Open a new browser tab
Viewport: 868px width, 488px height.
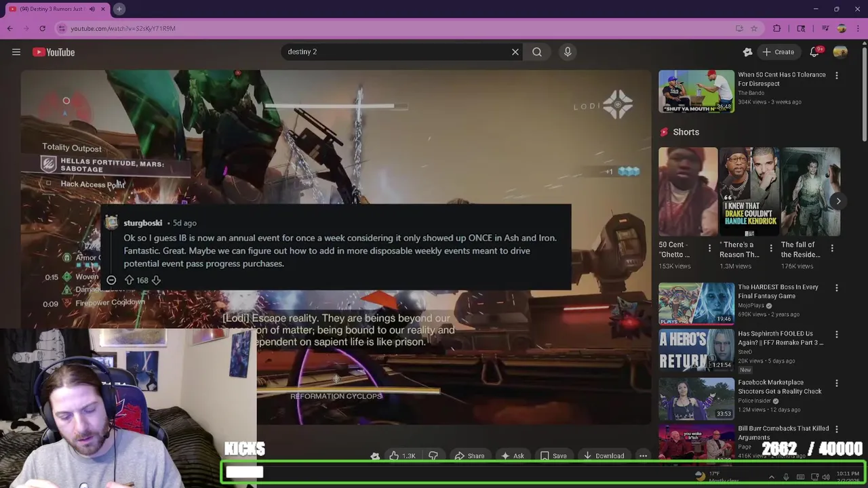(x=119, y=9)
